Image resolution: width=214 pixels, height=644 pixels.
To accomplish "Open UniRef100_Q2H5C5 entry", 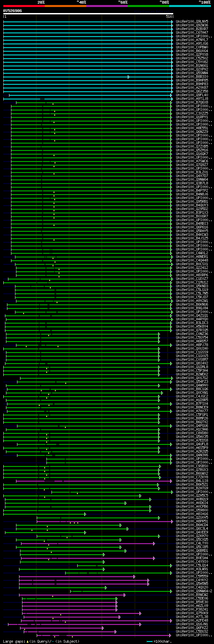I will (192, 495).
